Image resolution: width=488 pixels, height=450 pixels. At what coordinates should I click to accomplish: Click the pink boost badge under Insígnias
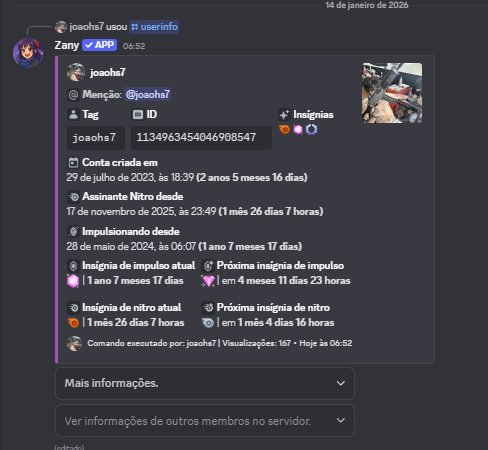[x=298, y=129]
